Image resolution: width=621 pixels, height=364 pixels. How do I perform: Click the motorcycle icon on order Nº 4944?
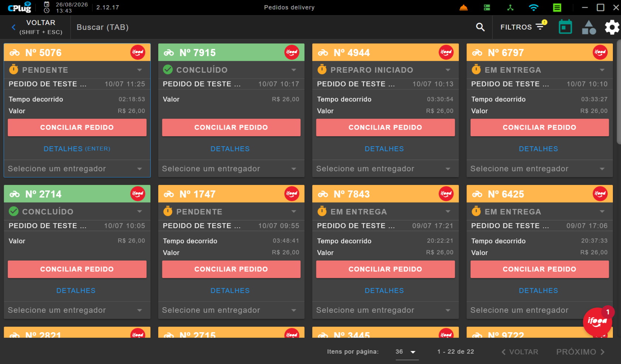click(x=323, y=53)
